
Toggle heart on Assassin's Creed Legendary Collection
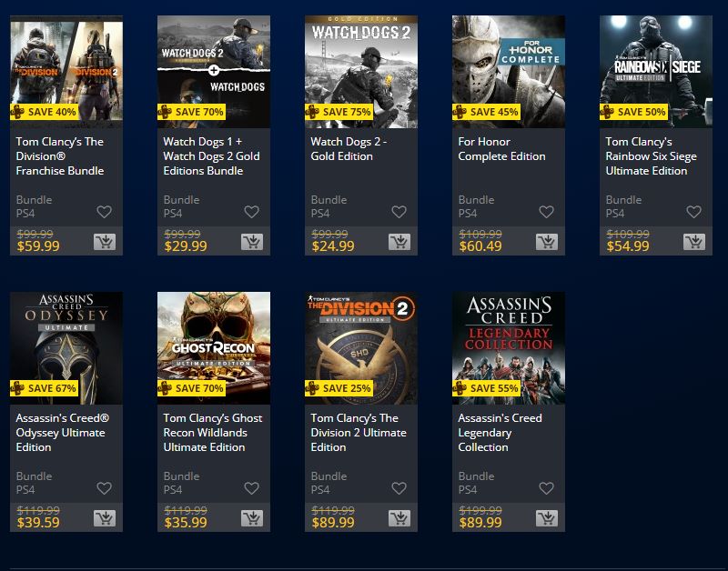pos(547,488)
